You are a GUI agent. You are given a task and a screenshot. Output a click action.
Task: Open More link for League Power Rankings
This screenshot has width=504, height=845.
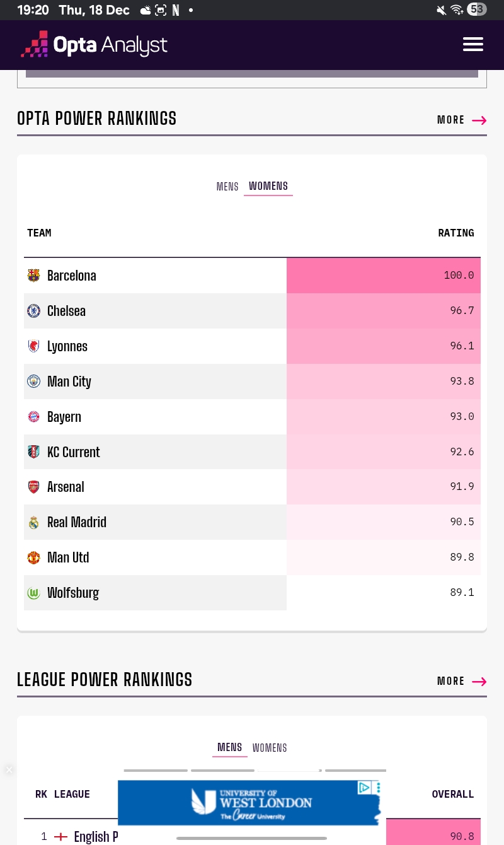(462, 681)
